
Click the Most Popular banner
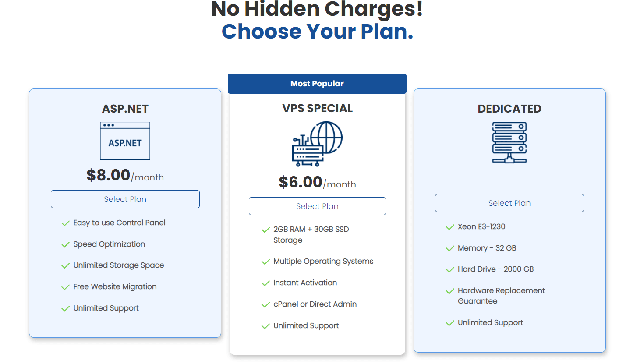(317, 84)
